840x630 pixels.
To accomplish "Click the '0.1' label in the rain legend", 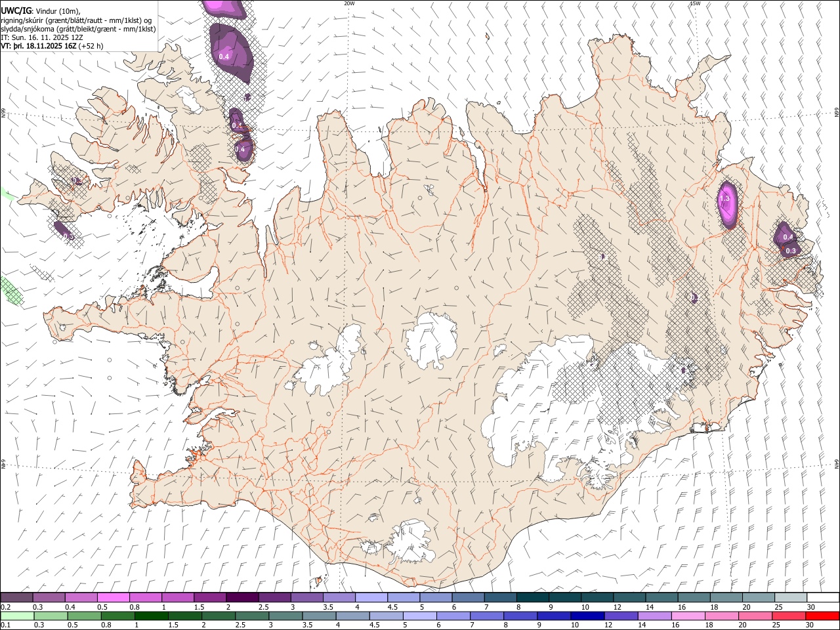I will [x=5, y=625].
